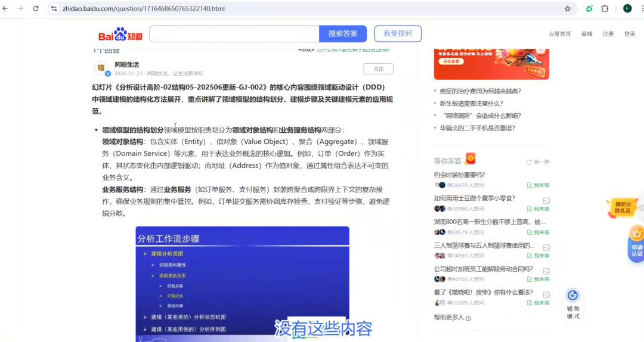Screen dimensions: 644x342
Task: Open the profile avatar F
Action: point(627,8)
